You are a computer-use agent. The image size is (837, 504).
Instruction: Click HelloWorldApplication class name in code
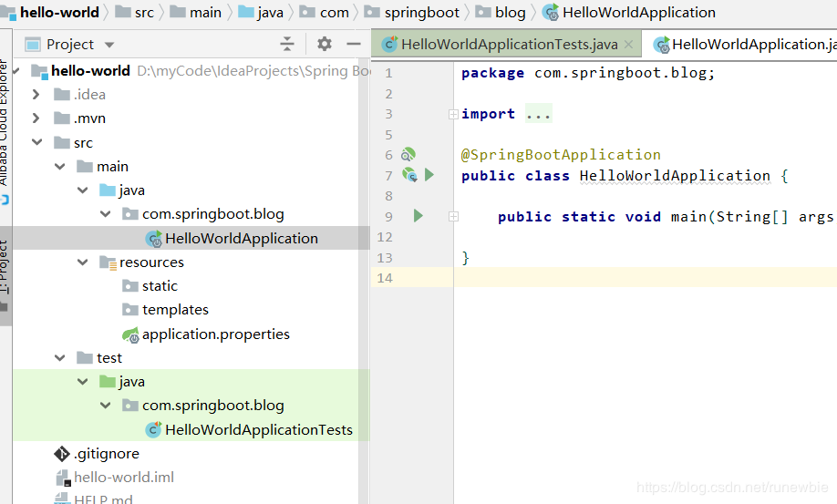click(675, 176)
